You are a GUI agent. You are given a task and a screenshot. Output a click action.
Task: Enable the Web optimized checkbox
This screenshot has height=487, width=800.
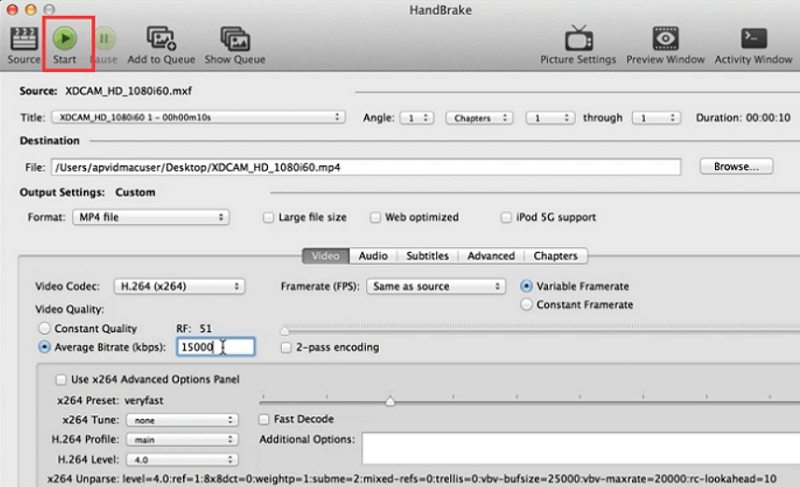point(375,218)
